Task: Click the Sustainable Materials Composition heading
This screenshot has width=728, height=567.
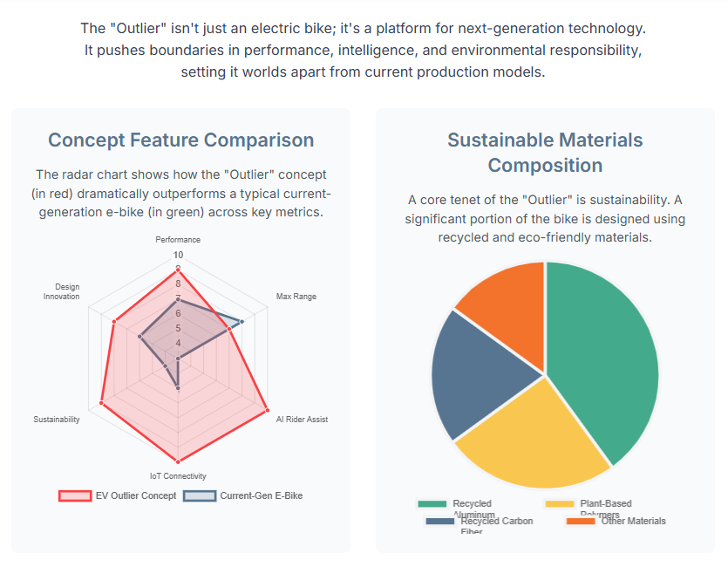Action: coord(545,153)
